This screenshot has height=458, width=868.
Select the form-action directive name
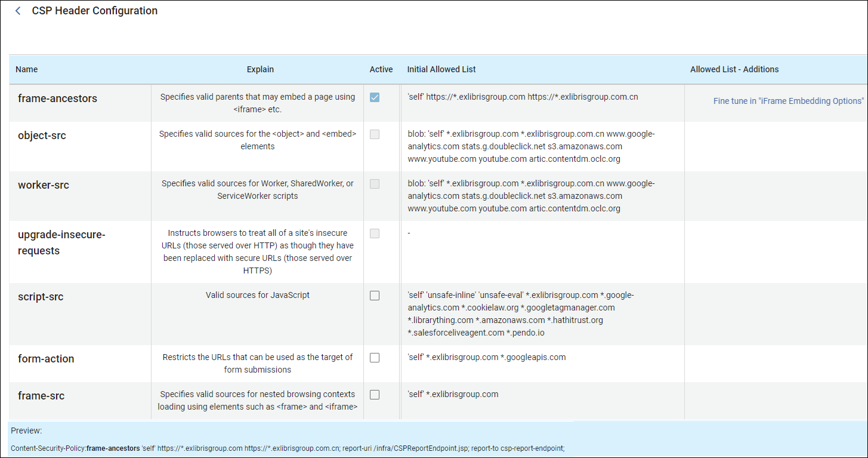click(46, 359)
